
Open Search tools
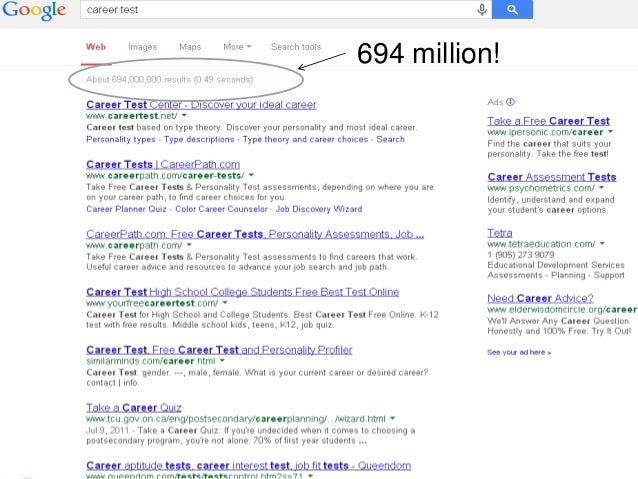click(x=296, y=47)
